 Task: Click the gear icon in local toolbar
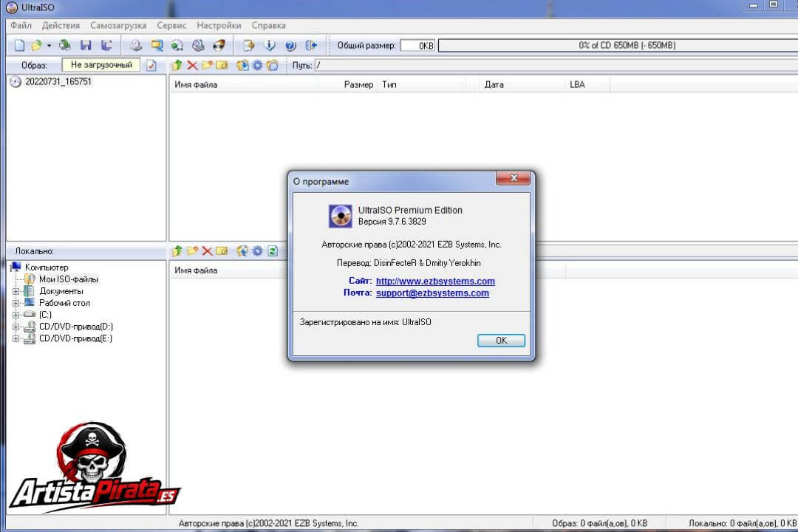(x=258, y=250)
